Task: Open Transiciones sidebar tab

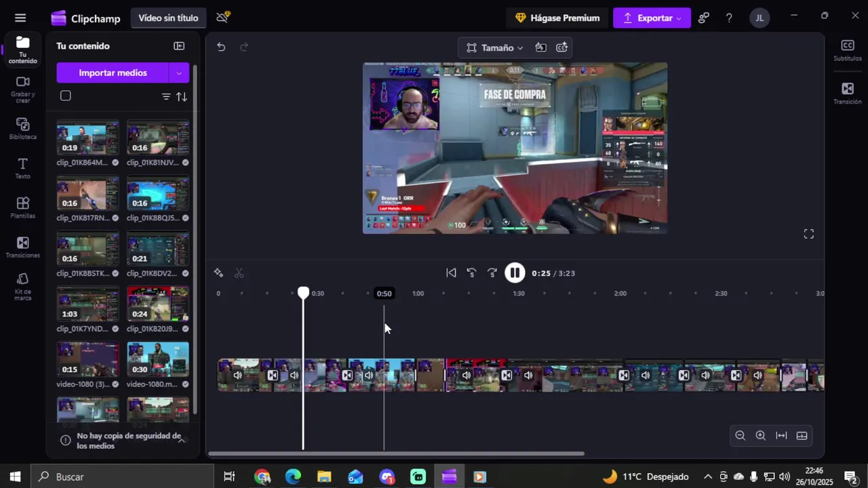Action: (23, 247)
